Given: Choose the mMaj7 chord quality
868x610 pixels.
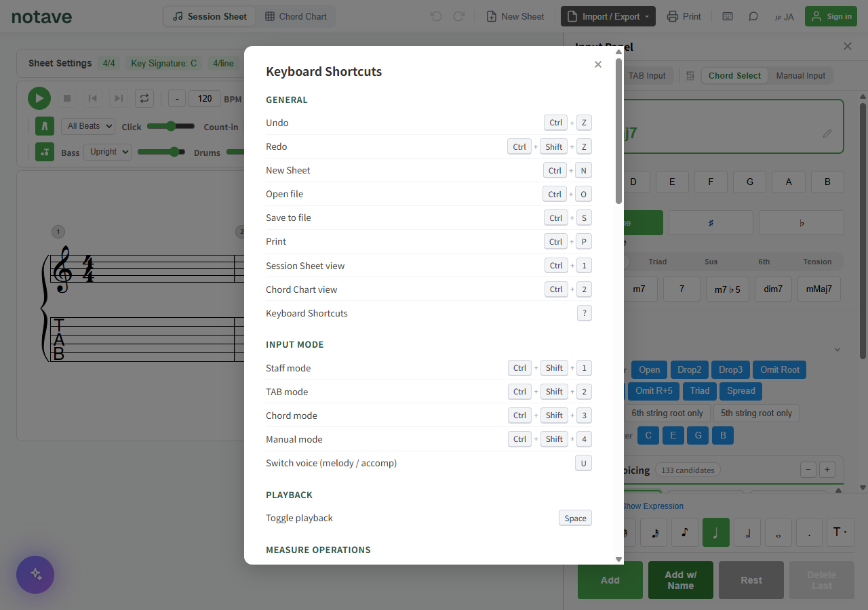Looking at the screenshot, I should [x=819, y=289].
